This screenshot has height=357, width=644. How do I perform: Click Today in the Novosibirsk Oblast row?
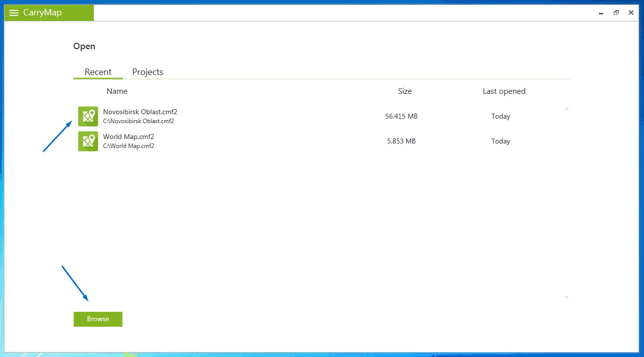[x=501, y=116]
